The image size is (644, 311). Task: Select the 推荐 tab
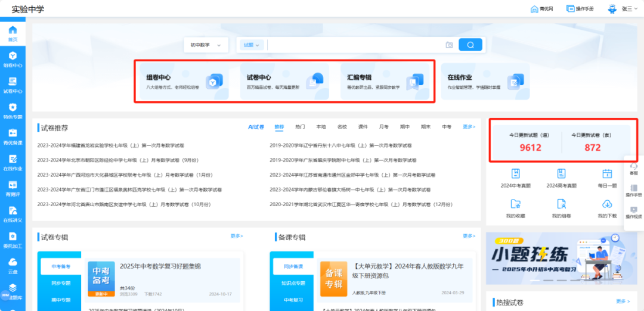[279, 127]
